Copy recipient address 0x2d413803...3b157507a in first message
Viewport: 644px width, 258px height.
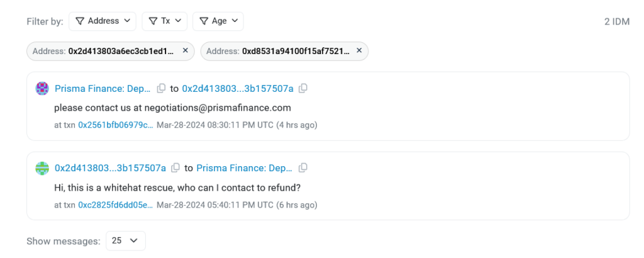303,88
